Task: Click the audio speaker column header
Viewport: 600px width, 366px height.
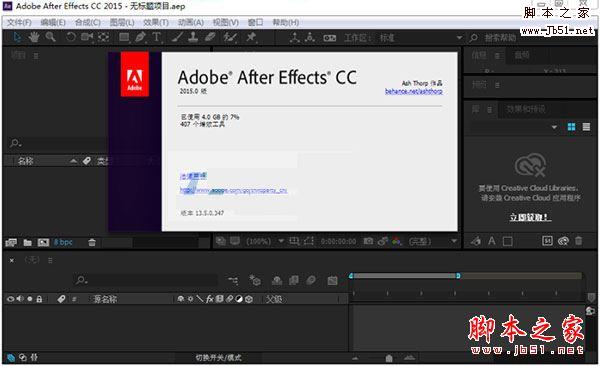Action: coord(20,299)
